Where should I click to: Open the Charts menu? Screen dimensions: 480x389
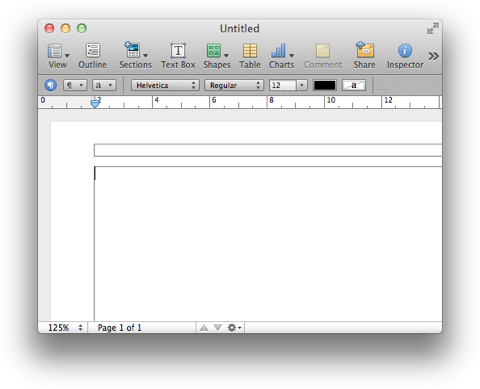tap(282, 56)
